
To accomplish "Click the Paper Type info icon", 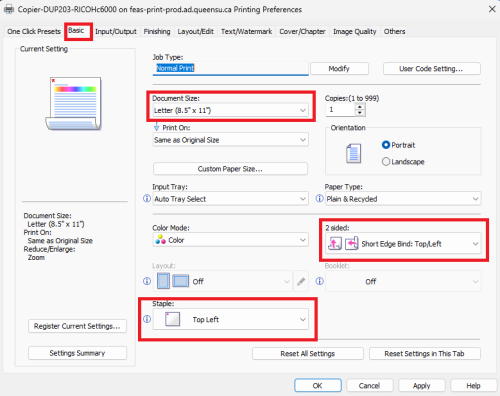I will tap(319, 199).
